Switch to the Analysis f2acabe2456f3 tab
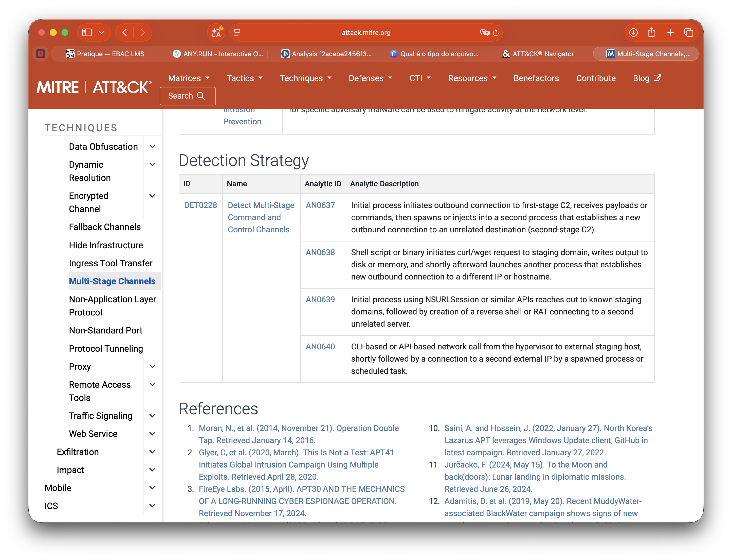The width and height of the screenshot is (732, 560). (326, 54)
